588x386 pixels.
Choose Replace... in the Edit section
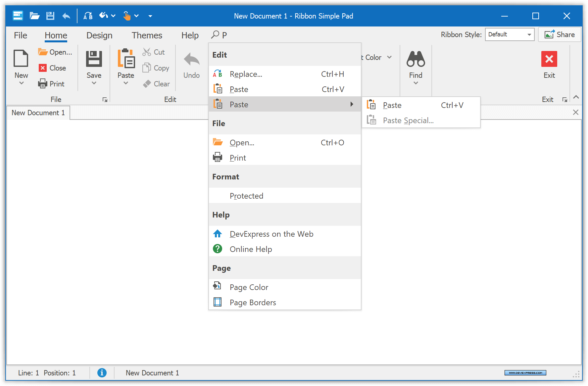point(246,74)
